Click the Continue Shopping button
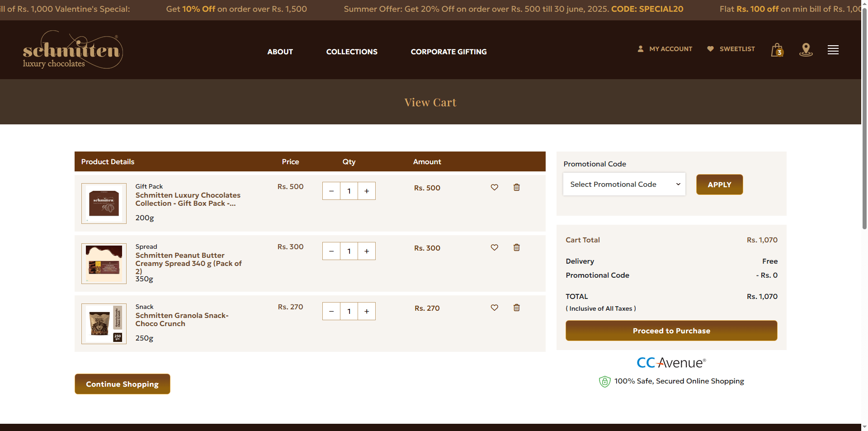Viewport: 868px width, 431px height. [122, 384]
